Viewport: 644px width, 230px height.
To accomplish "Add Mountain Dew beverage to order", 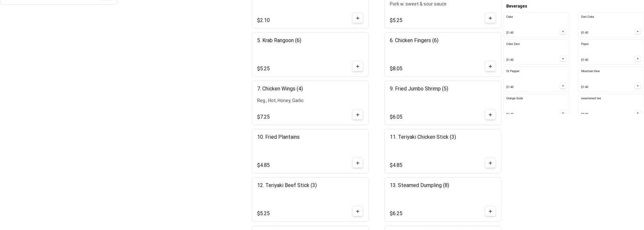I will click(637, 86).
